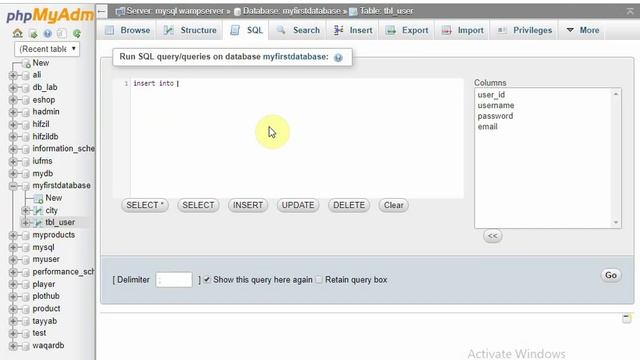Click the help icon next to myfirstdatabase heading

point(338,58)
